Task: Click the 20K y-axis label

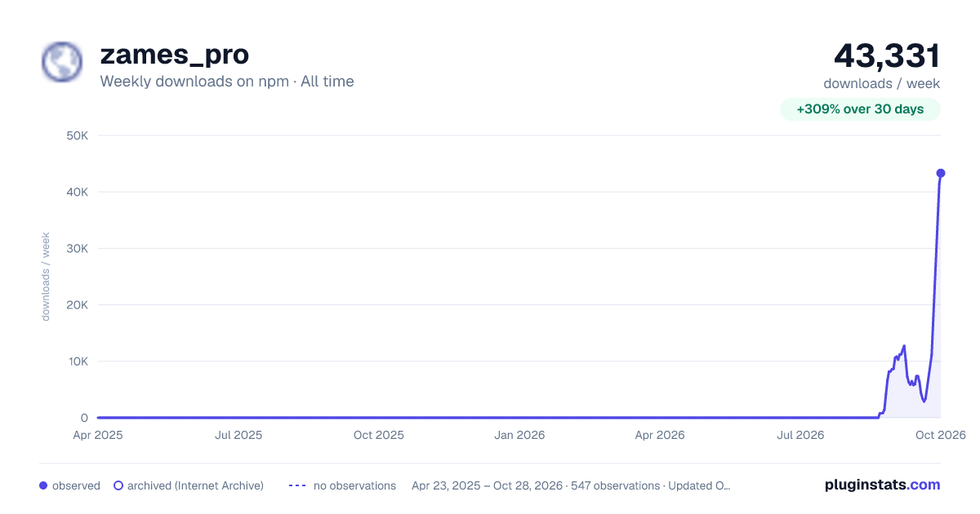Action: click(x=77, y=304)
